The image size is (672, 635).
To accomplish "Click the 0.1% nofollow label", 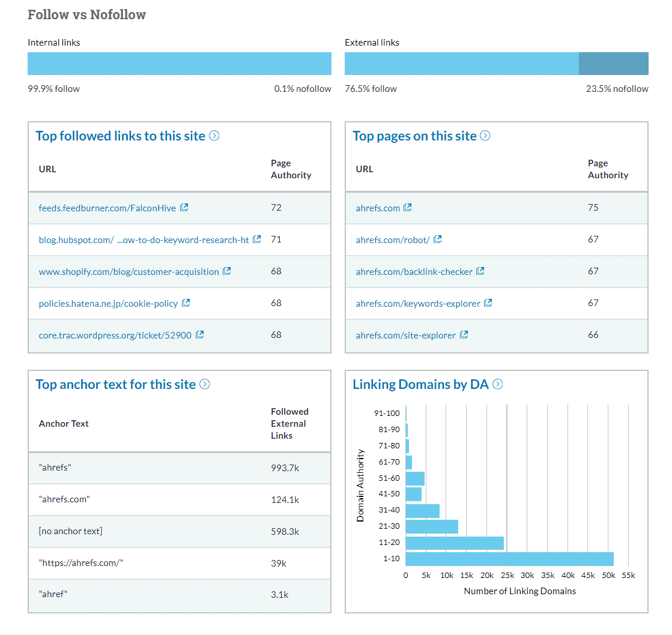I will [303, 89].
